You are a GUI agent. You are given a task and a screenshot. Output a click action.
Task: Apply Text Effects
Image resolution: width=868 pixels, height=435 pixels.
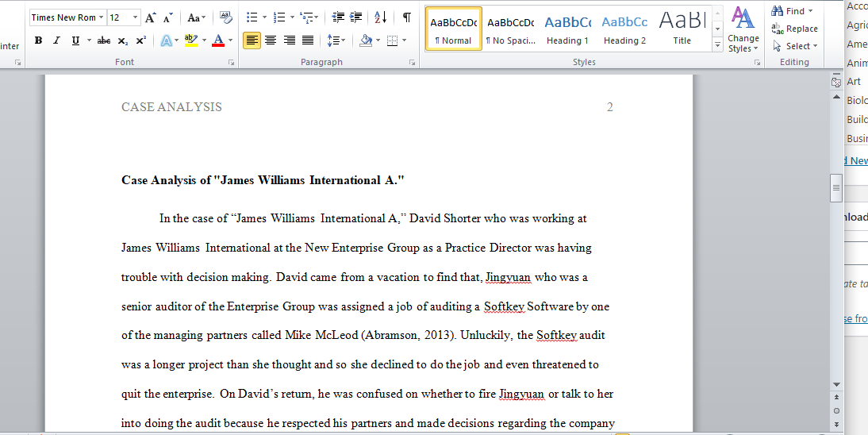(167, 40)
